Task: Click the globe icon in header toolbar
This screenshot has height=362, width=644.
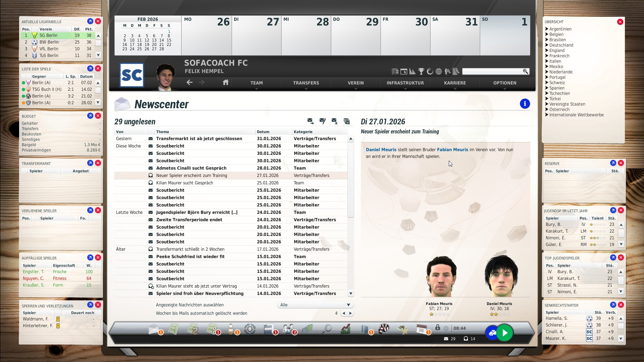Action: pyautogui.click(x=439, y=71)
